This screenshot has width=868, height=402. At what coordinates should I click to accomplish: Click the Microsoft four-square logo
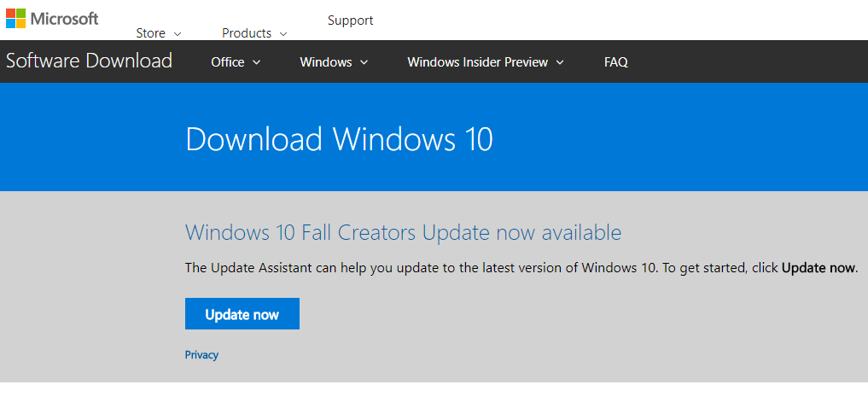[x=16, y=19]
